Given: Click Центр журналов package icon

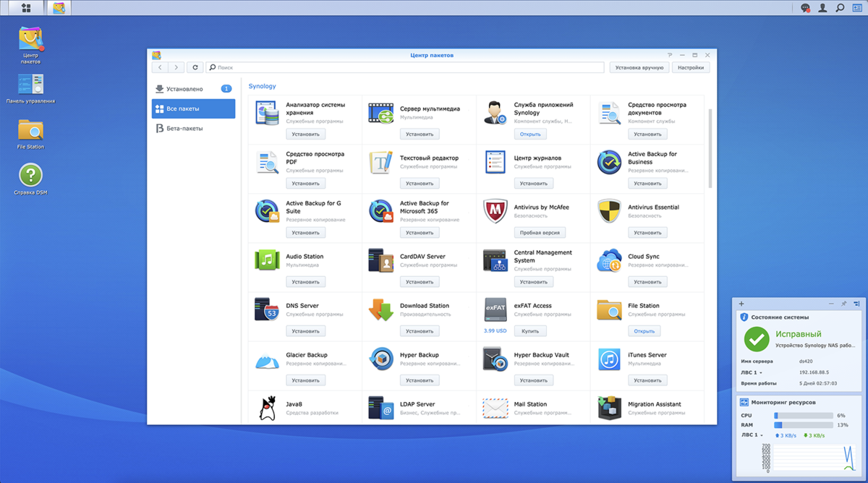Looking at the screenshot, I should pos(495,163).
